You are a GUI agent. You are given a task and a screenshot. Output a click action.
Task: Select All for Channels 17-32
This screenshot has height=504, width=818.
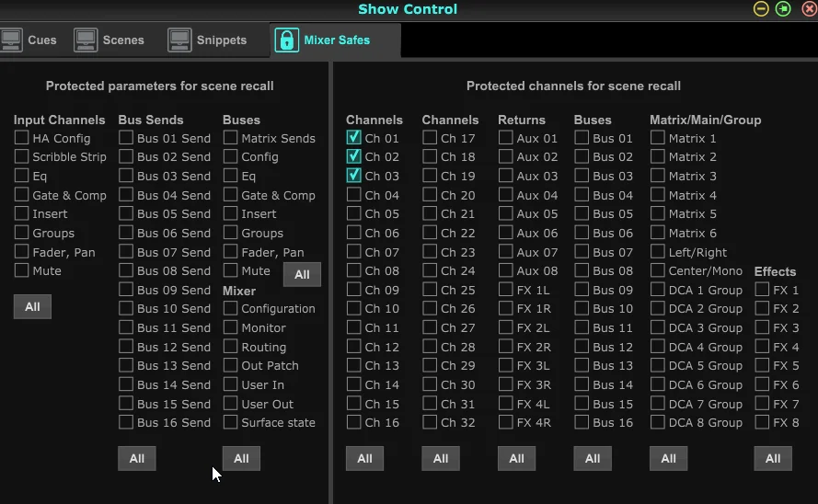click(x=441, y=458)
